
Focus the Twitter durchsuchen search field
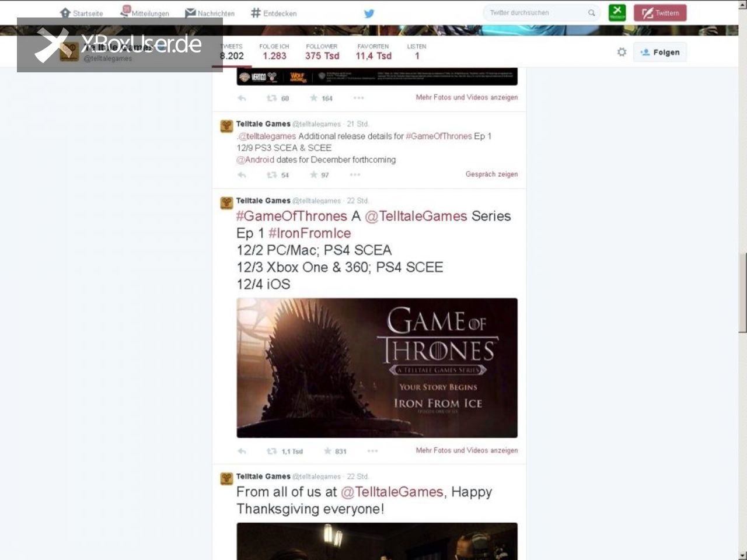click(x=541, y=13)
